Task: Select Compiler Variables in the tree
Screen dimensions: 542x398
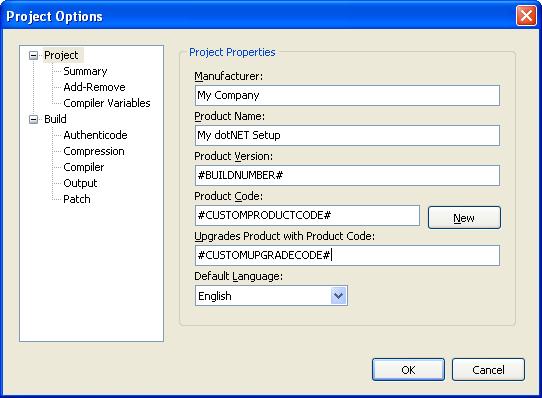Action: [x=107, y=103]
